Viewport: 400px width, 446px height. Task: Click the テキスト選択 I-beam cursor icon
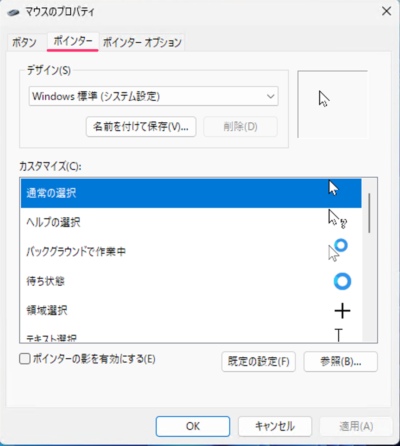coord(339,335)
